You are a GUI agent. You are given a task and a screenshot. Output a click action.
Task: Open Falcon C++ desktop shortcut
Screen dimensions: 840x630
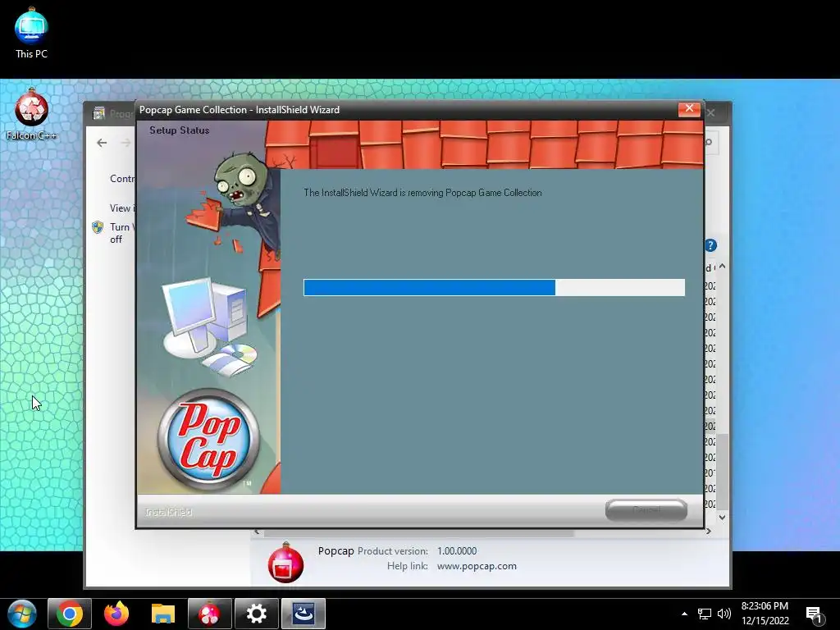pyautogui.click(x=31, y=115)
